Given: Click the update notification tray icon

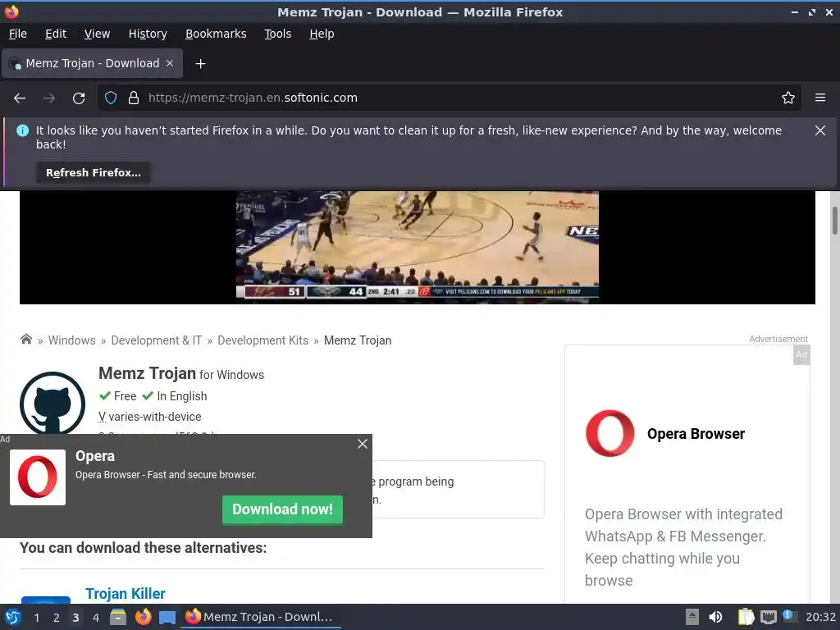Looking at the screenshot, I should point(788,616).
